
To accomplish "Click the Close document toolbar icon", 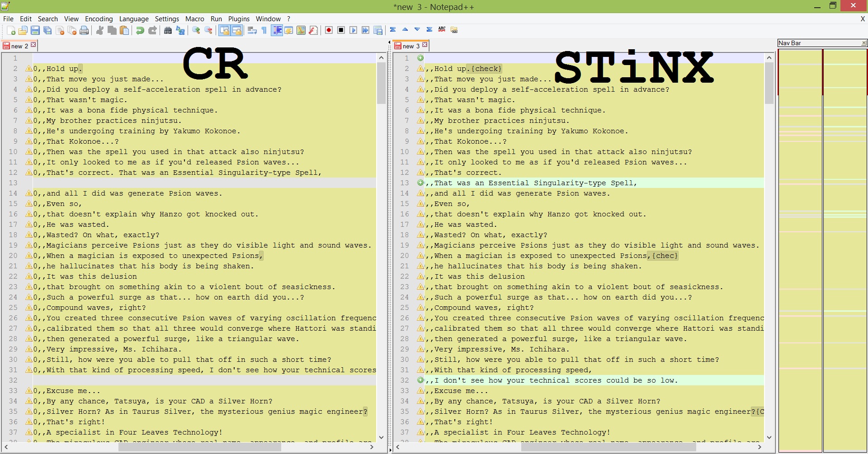I will click(60, 30).
